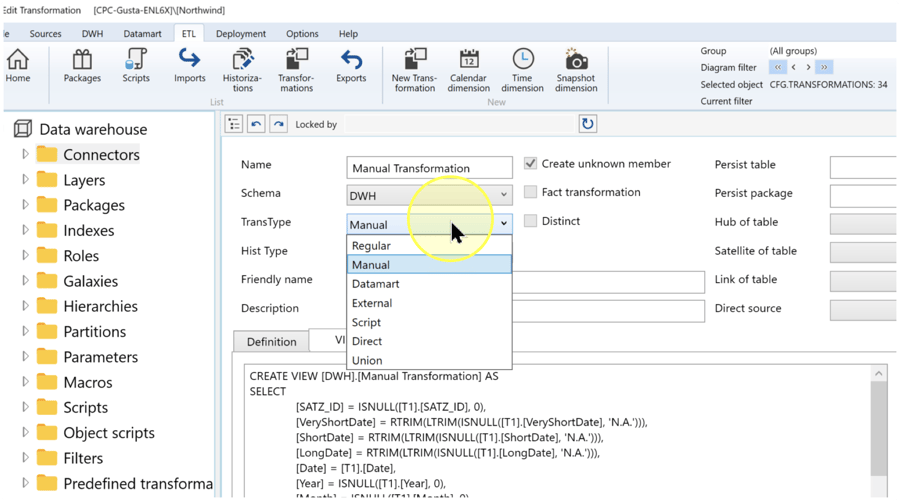Select Predefined transformations tree item
Viewport: 900px width, 501px height.
click(x=138, y=483)
